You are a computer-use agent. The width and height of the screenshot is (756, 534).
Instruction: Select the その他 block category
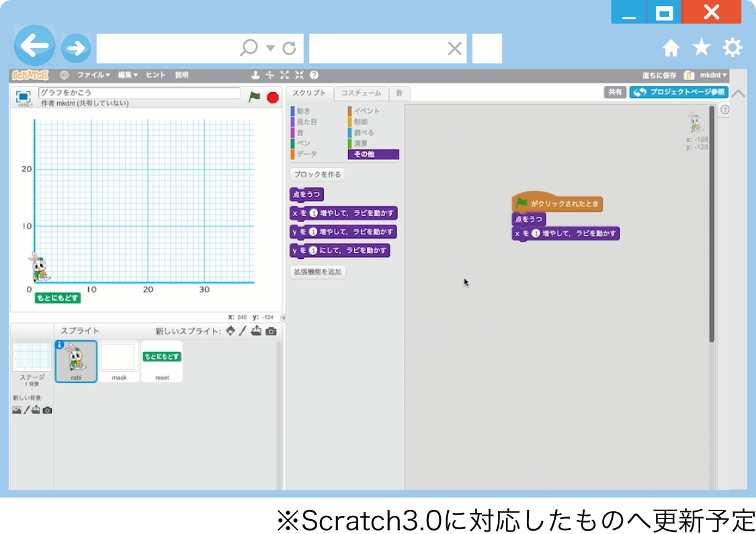373,155
